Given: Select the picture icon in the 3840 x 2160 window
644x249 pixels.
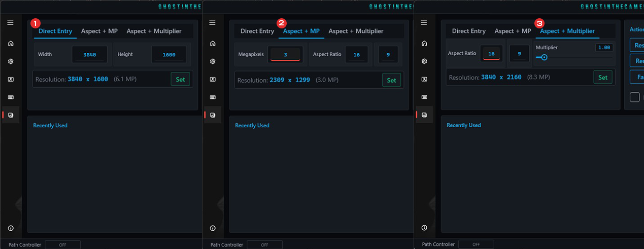Looking at the screenshot, I should pos(424,115).
